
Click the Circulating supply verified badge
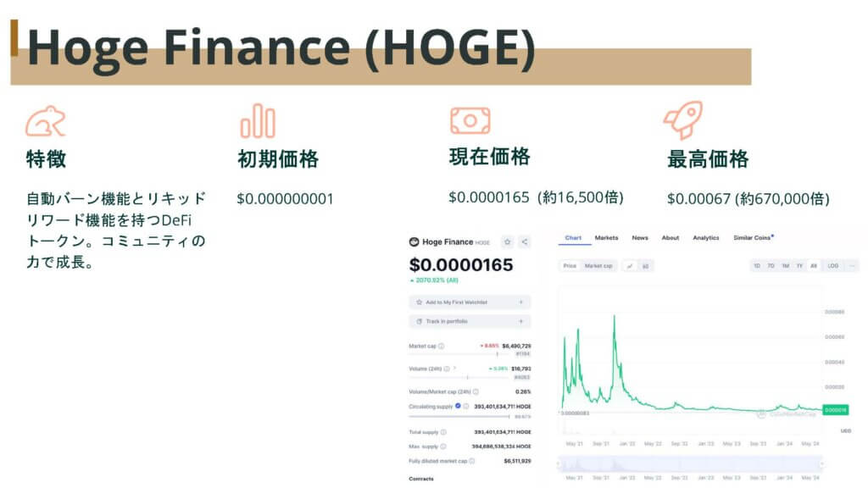pyautogui.click(x=458, y=406)
